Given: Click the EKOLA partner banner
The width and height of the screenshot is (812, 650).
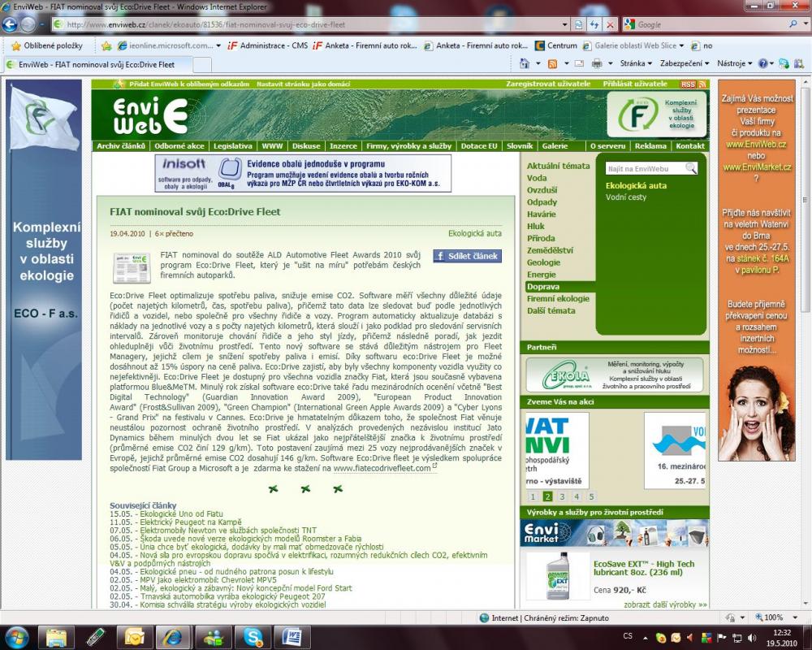Looking at the screenshot, I should point(615,375).
